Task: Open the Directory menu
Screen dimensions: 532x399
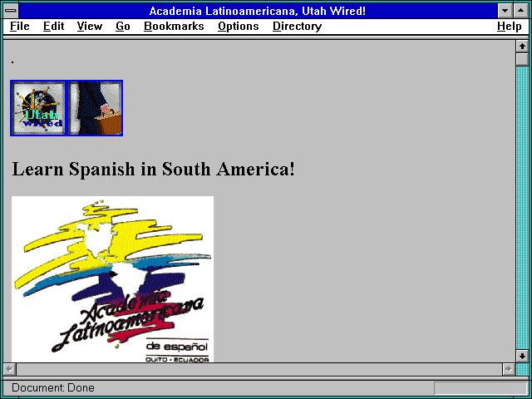Action: pyautogui.click(x=298, y=27)
